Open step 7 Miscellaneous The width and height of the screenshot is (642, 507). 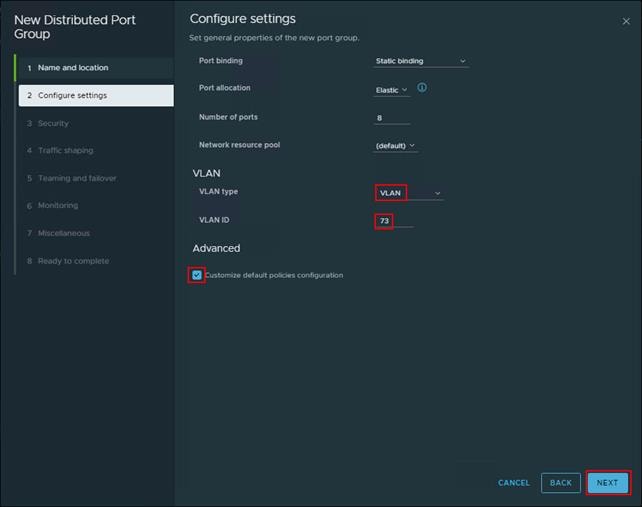tap(63, 233)
